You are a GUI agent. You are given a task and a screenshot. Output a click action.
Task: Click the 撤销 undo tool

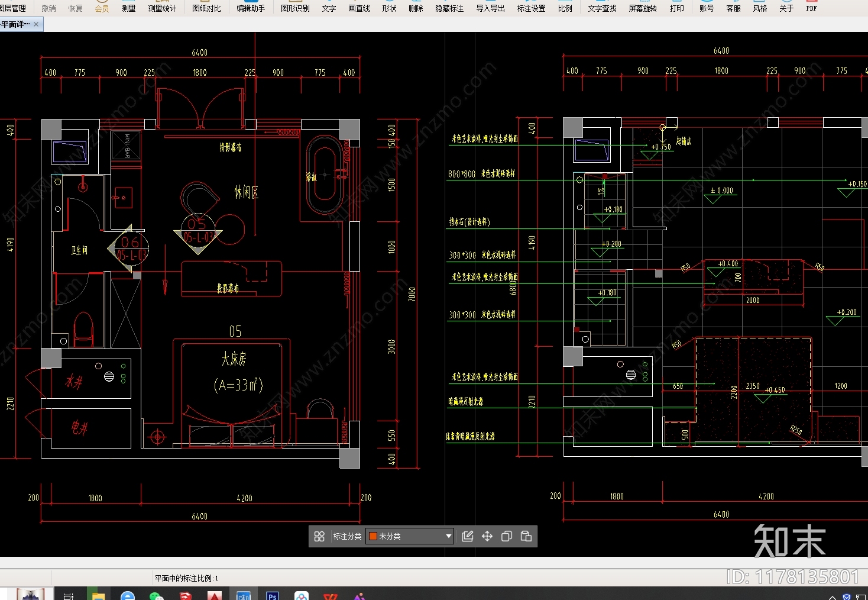coord(49,8)
